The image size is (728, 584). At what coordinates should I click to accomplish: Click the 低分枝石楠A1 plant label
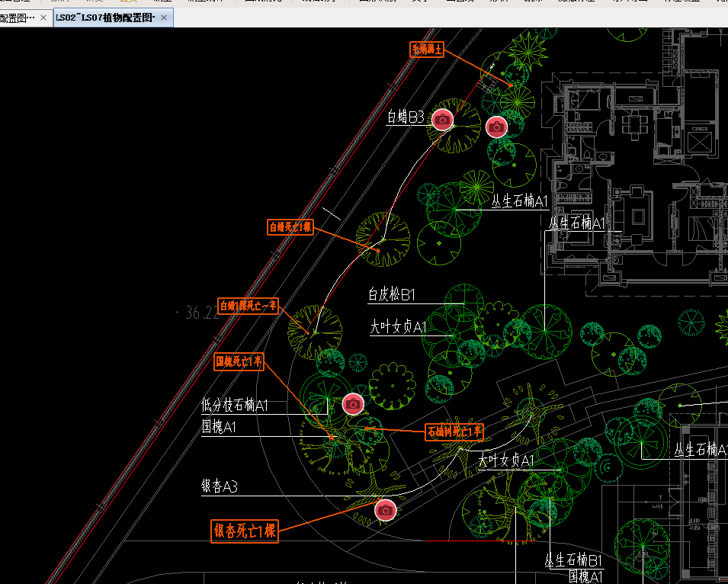pyautogui.click(x=235, y=406)
